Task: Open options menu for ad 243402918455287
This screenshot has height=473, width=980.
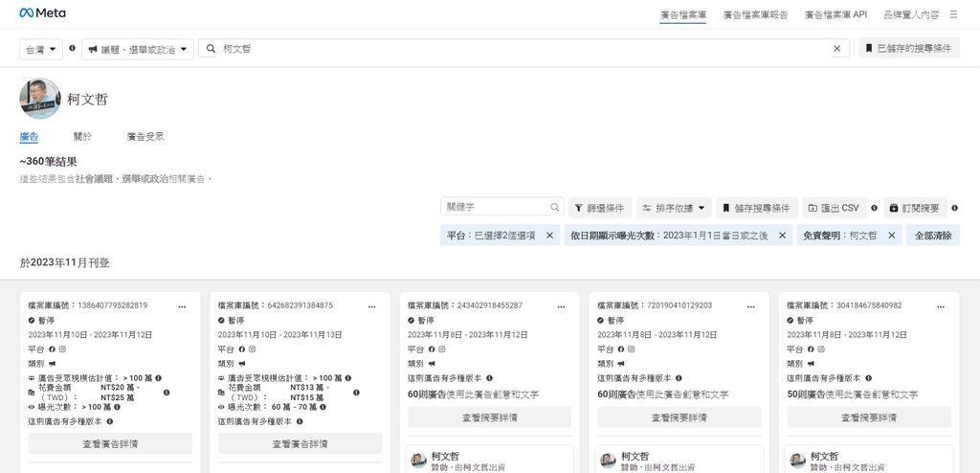Action: (561, 306)
